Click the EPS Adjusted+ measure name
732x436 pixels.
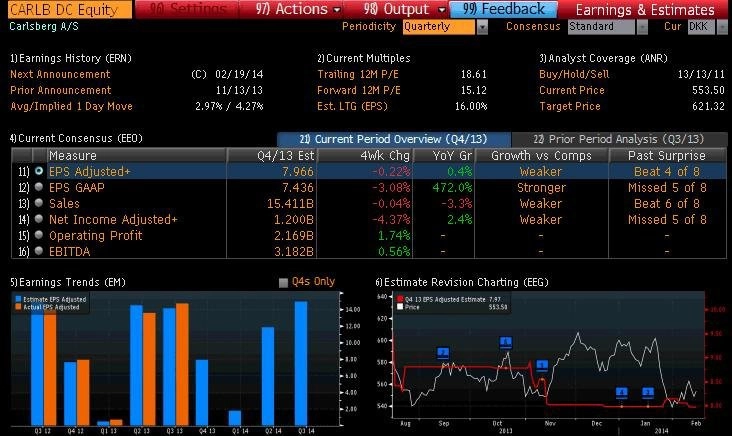click(x=89, y=172)
